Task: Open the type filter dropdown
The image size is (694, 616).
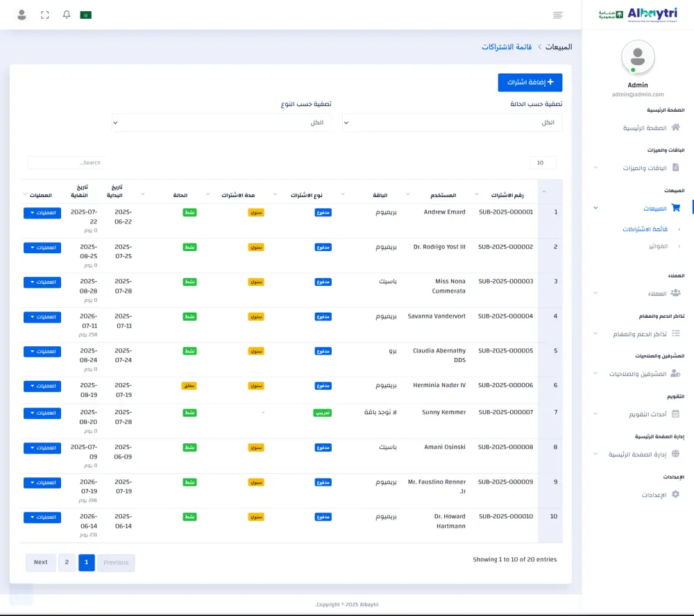Action: 221,123
